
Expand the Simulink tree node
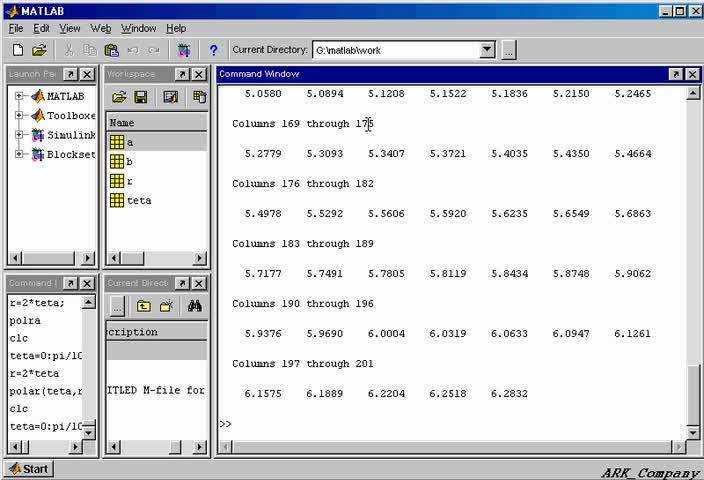(x=18, y=134)
